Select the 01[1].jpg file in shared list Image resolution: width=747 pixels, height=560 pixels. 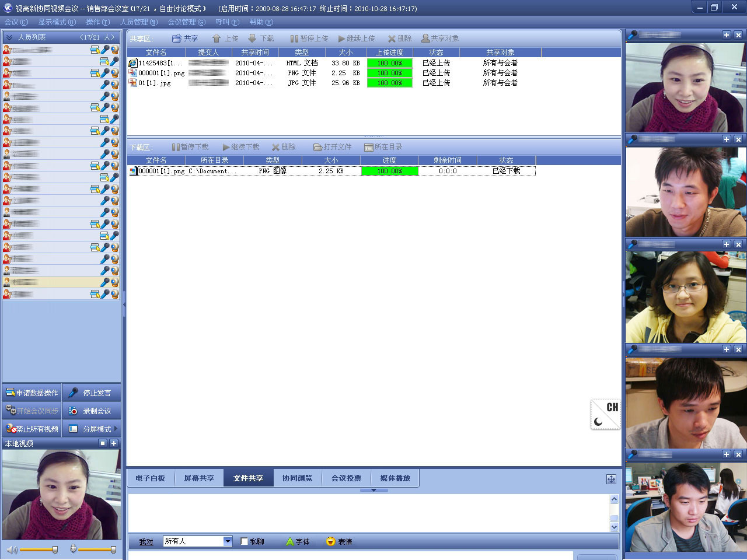tap(154, 83)
